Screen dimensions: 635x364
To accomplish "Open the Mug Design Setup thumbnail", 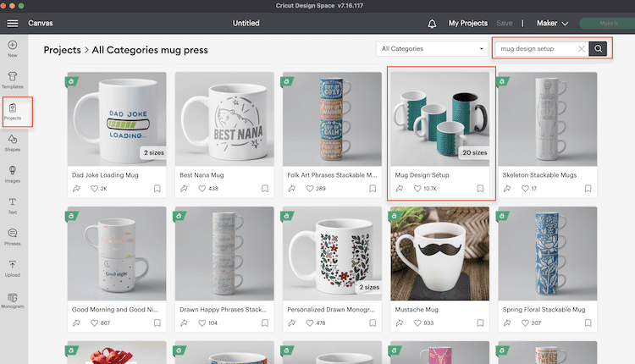I will point(439,119).
